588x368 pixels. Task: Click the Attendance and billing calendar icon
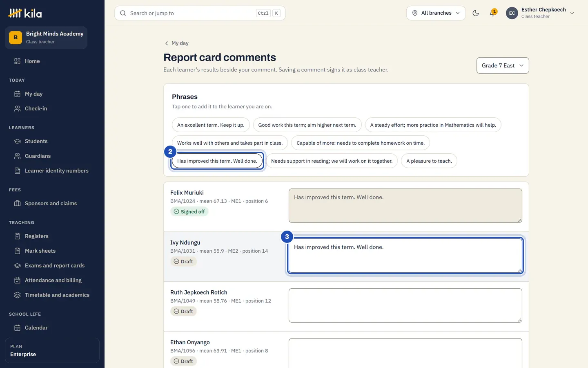[x=17, y=280]
